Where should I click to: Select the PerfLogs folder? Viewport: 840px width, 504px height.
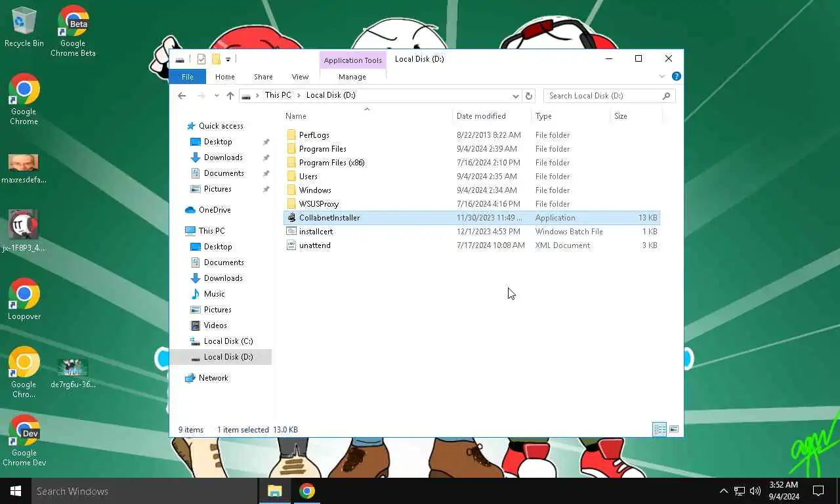pos(472,135)
